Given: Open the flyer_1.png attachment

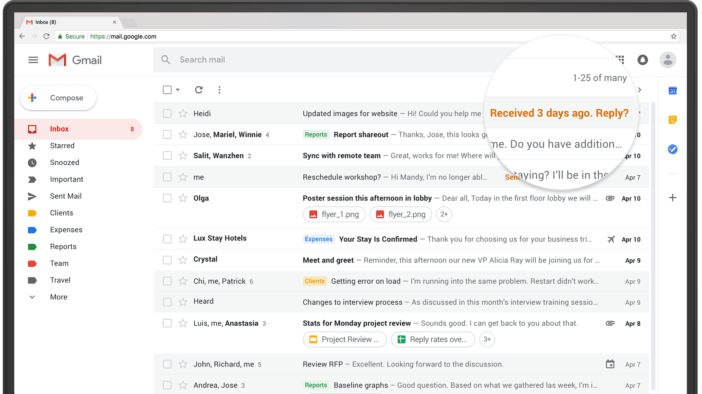Looking at the screenshot, I should coord(334,214).
